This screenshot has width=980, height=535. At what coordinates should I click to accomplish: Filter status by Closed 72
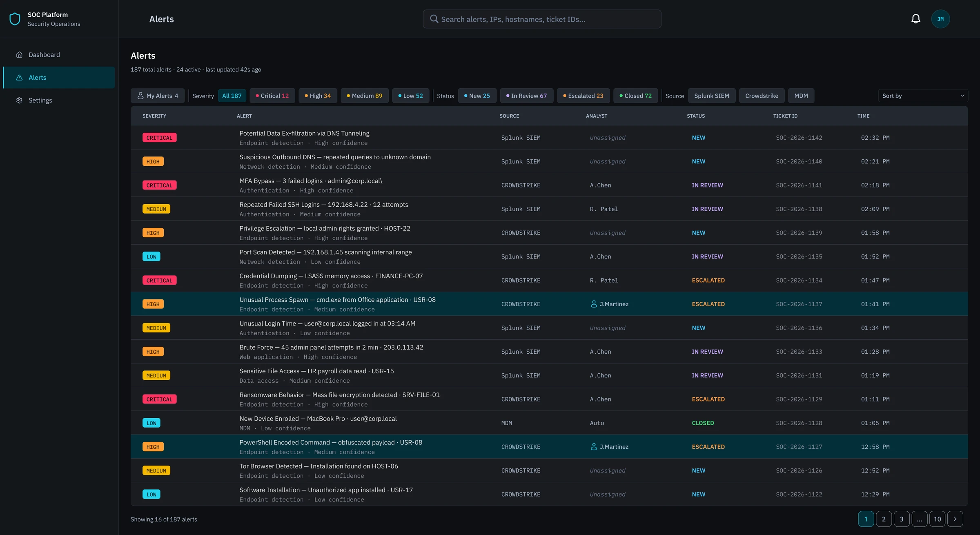coord(635,96)
